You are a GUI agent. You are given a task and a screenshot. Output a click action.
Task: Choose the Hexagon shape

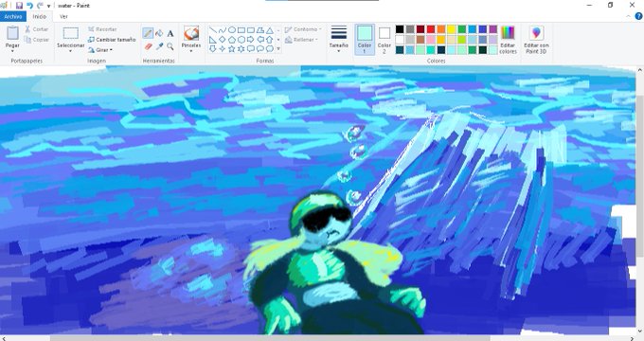241,40
